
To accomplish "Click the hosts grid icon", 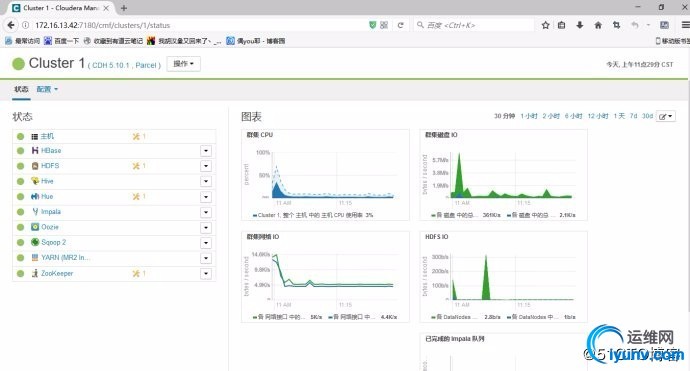I will (35, 136).
